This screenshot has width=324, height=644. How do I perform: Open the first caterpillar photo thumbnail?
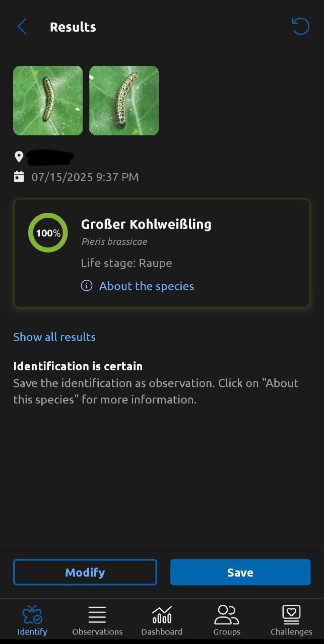(48, 101)
